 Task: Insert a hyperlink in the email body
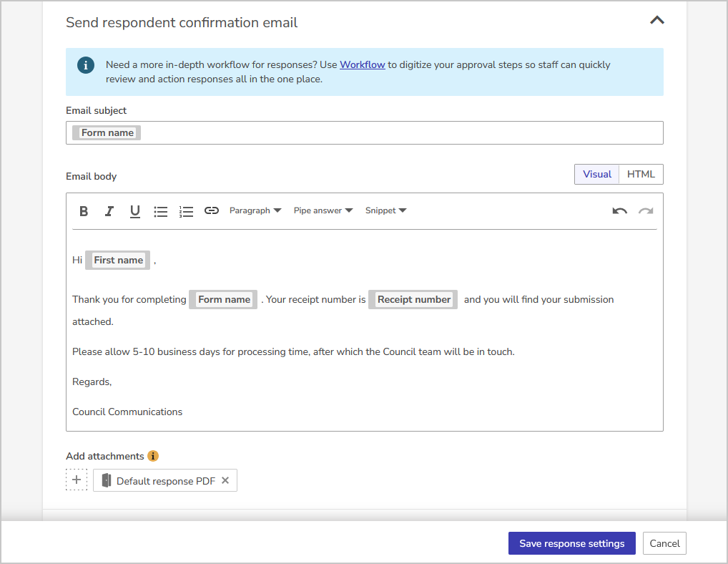[211, 210]
